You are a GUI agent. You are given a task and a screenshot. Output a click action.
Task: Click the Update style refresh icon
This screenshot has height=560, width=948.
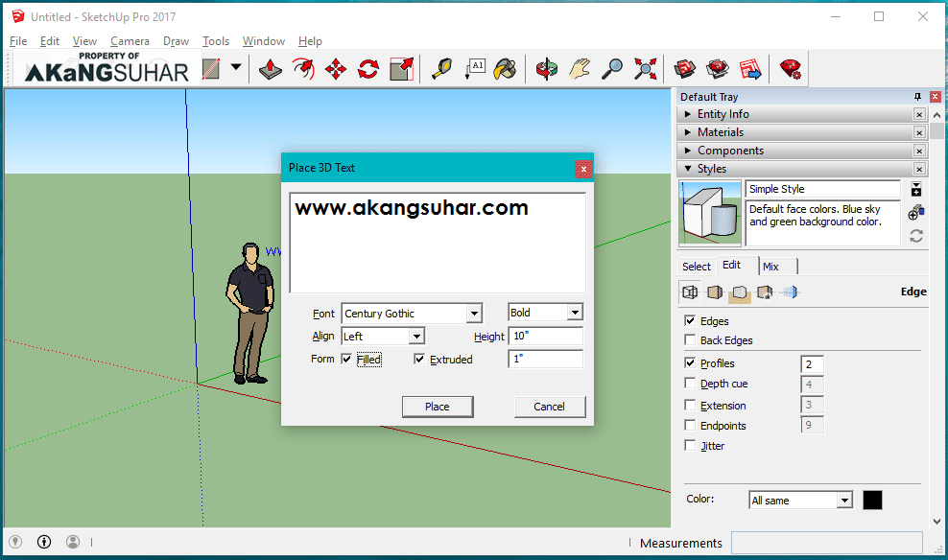pos(916,236)
